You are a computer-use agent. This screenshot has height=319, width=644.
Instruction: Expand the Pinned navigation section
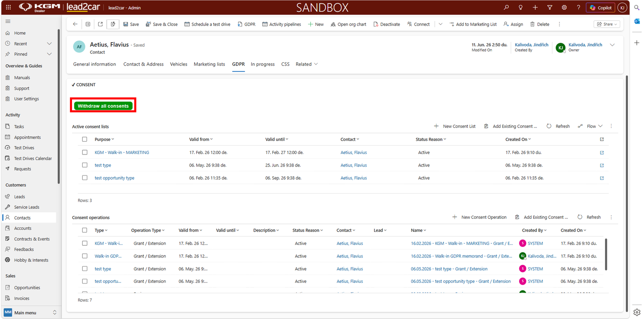point(49,54)
